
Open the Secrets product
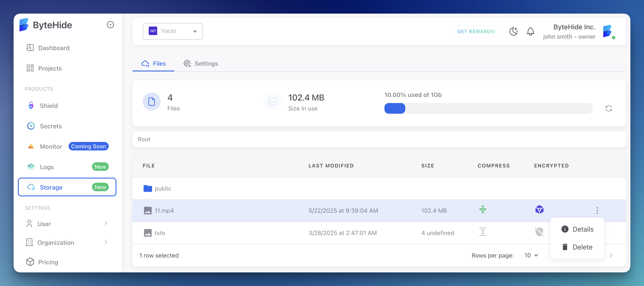click(51, 126)
